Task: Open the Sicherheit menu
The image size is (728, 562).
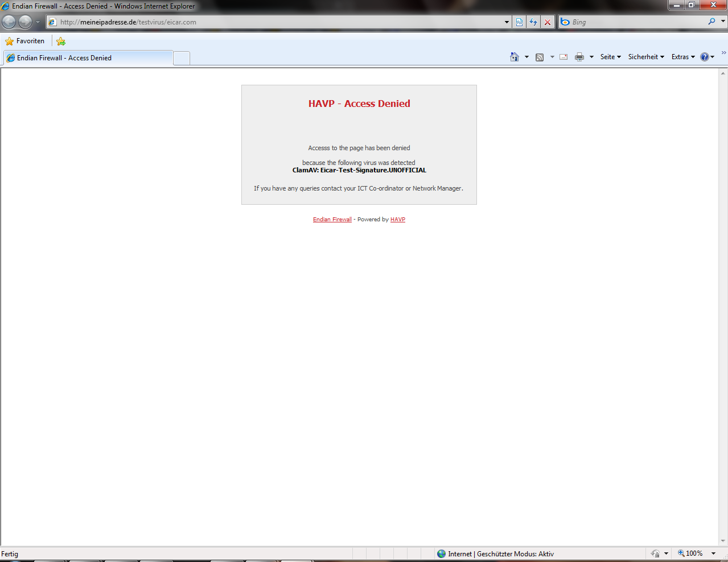Action: tap(646, 57)
